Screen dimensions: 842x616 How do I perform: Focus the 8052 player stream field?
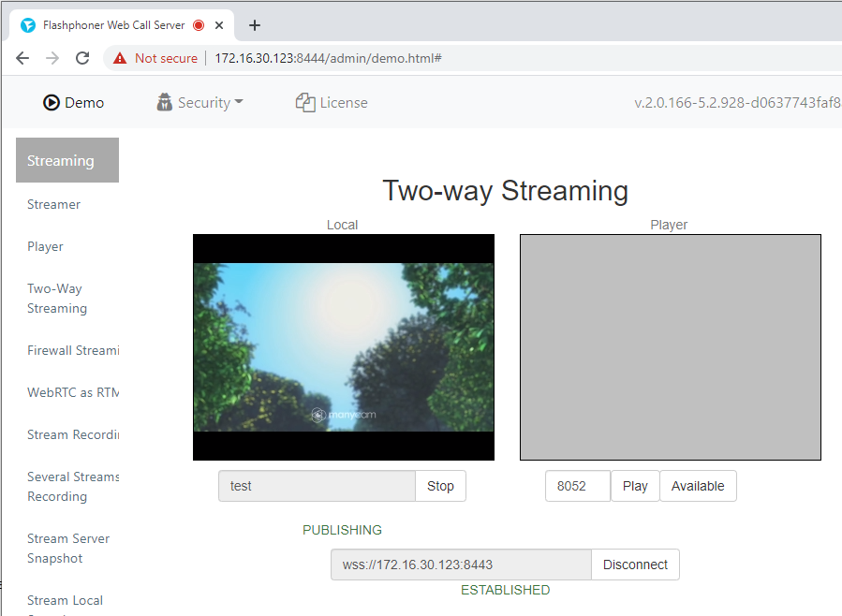[x=578, y=486]
